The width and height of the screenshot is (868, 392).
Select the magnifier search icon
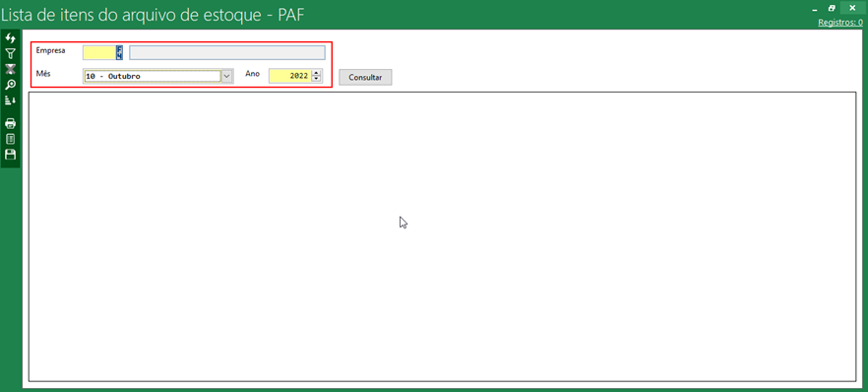pos(10,85)
